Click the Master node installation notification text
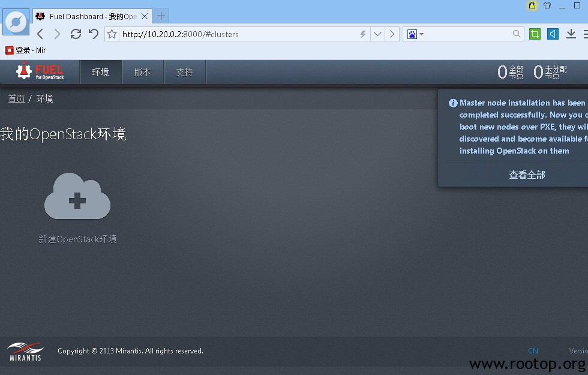 click(x=523, y=127)
